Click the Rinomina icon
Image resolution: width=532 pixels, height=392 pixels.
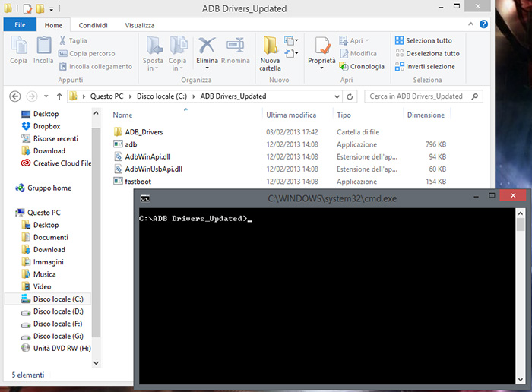click(x=236, y=46)
